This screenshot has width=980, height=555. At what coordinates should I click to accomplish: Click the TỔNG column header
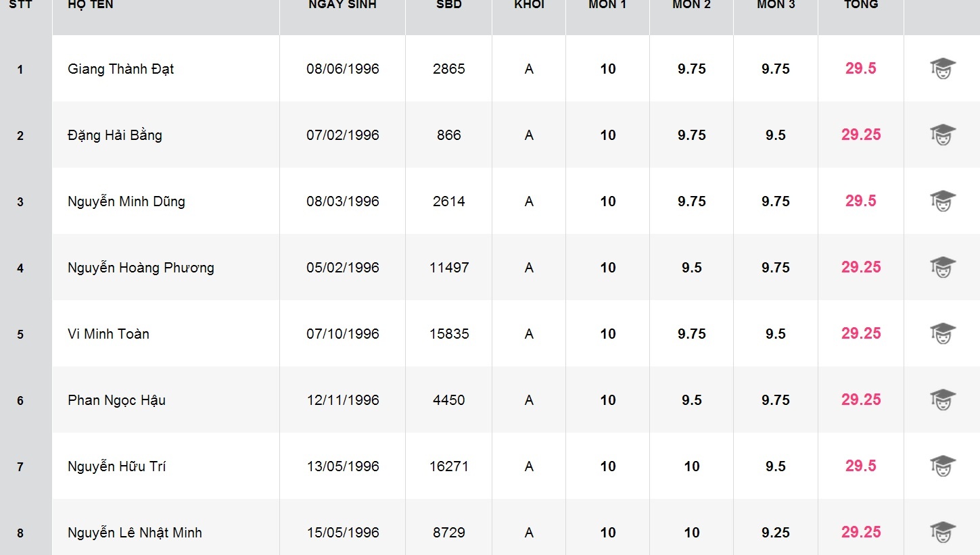point(861,5)
